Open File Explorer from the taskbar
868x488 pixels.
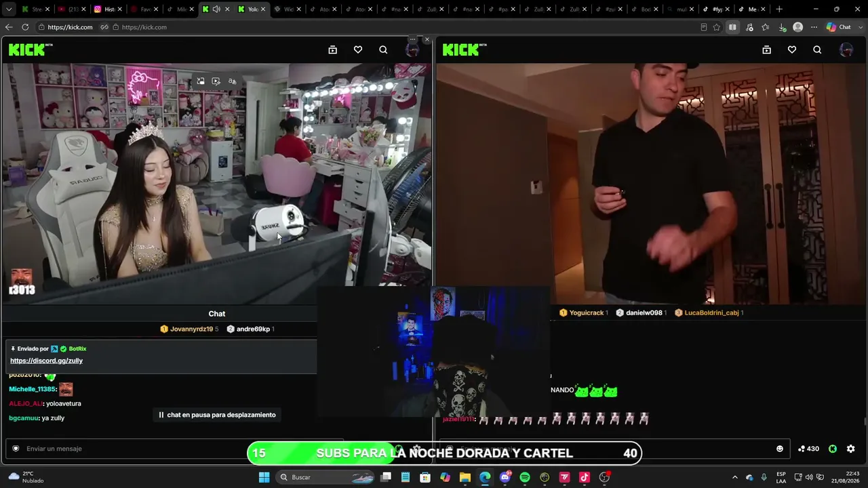pyautogui.click(x=465, y=477)
